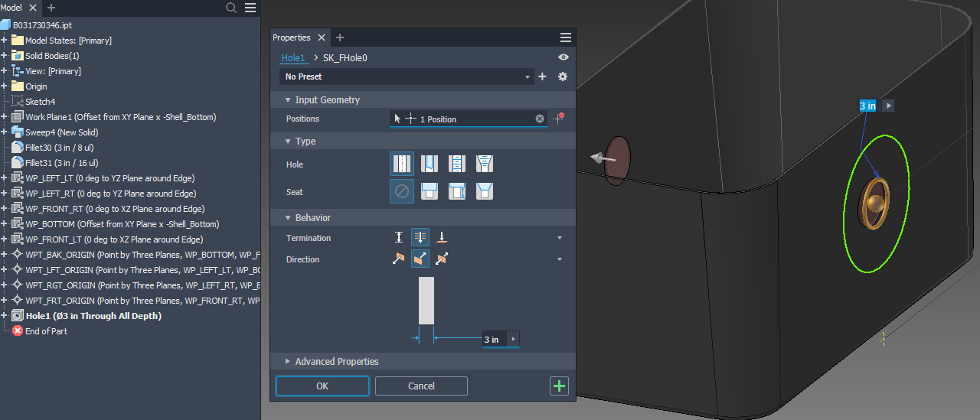Open the Model browser hamburger menu

(x=250, y=8)
